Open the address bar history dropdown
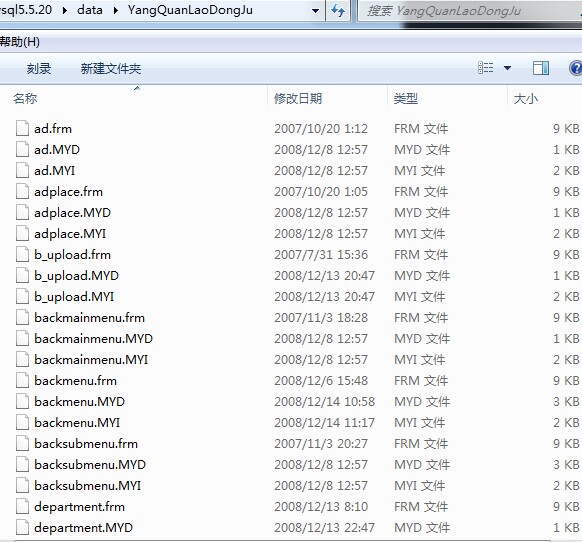This screenshot has height=542, width=582. click(x=315, y=11)
